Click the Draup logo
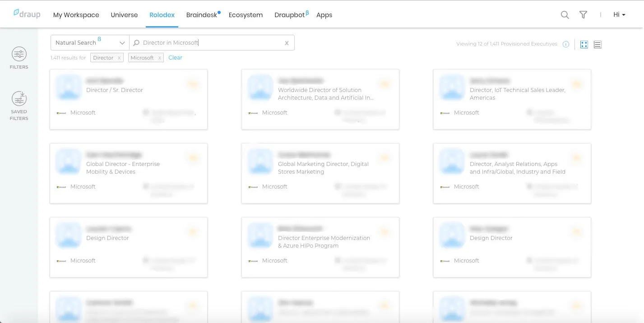 [x=27, y=14]
